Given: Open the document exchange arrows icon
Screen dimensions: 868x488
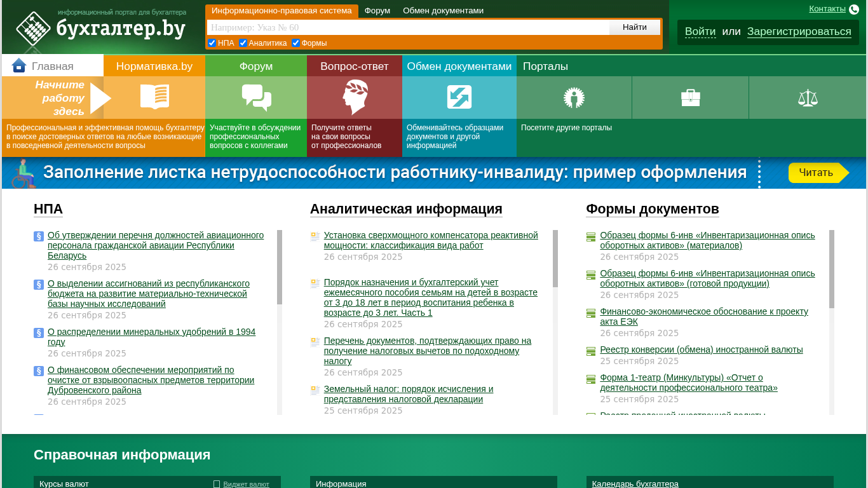Looking at the screenshot, I should tap(459, 97).
